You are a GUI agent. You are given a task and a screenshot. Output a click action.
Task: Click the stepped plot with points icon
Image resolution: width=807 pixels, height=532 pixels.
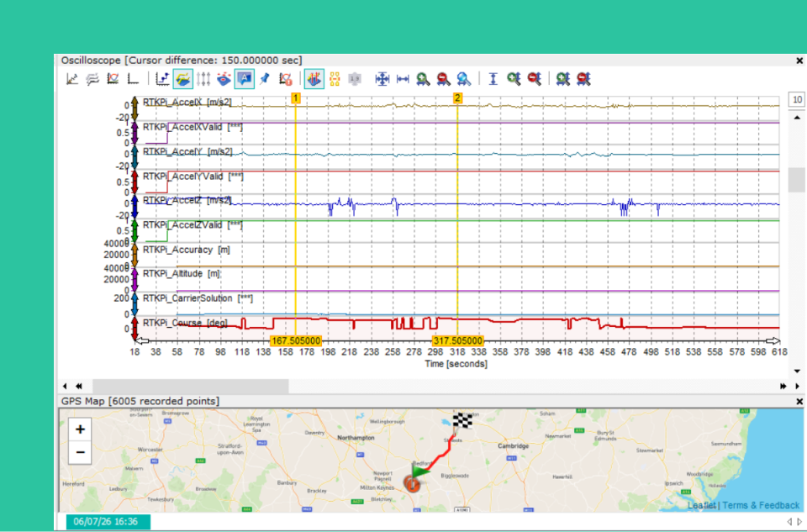pyautogui.click(x=162, y=79)
